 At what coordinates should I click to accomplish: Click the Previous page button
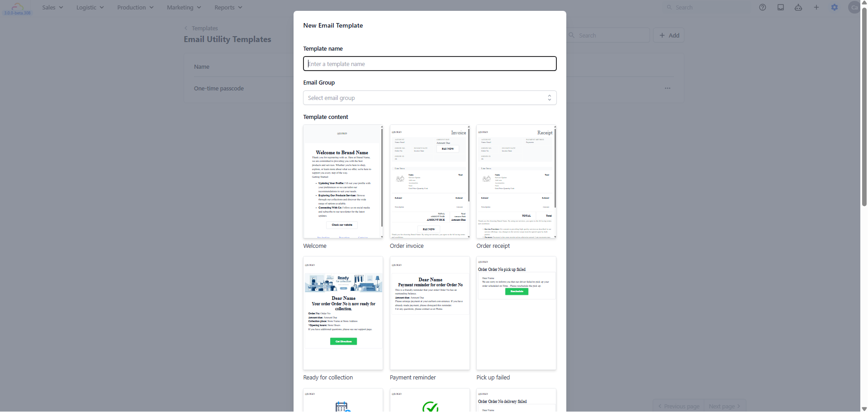(x=678, y=406)
